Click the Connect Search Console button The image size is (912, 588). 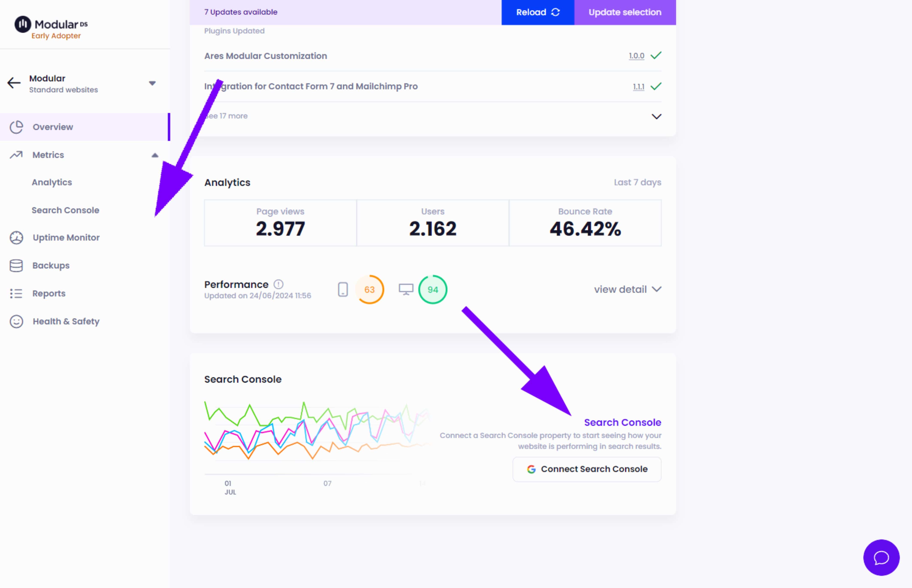click(x=588, y=469)
